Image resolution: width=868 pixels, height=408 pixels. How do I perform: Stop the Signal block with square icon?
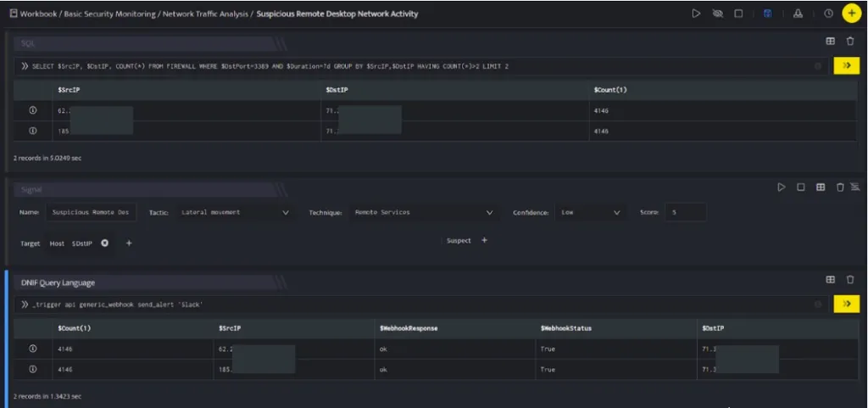tap(800, 187)
